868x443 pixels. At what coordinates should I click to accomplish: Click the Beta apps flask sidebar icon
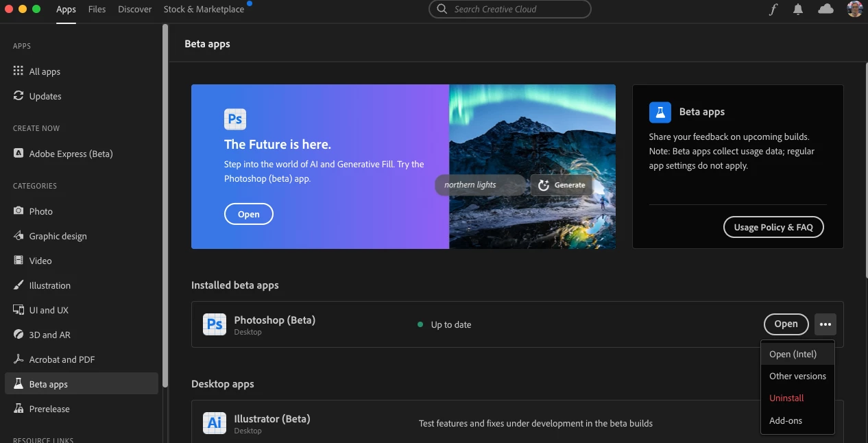[x=19, y=384]
